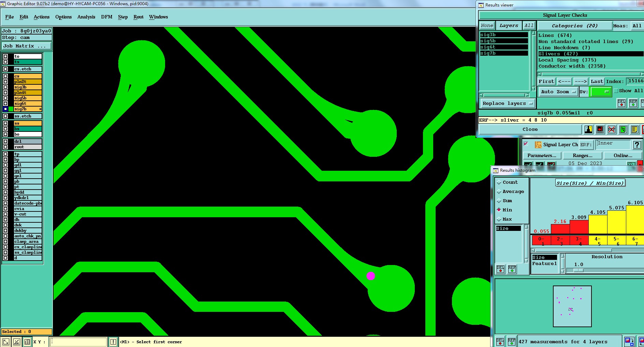This screenshot has height=347, width=644.
Task: Click the question mark help icon
Action: tap(637, 144)
